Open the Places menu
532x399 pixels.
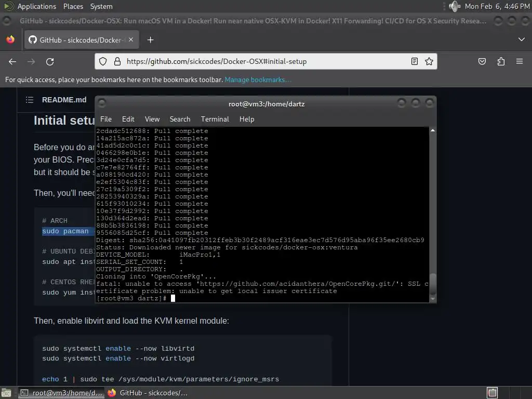73,6
